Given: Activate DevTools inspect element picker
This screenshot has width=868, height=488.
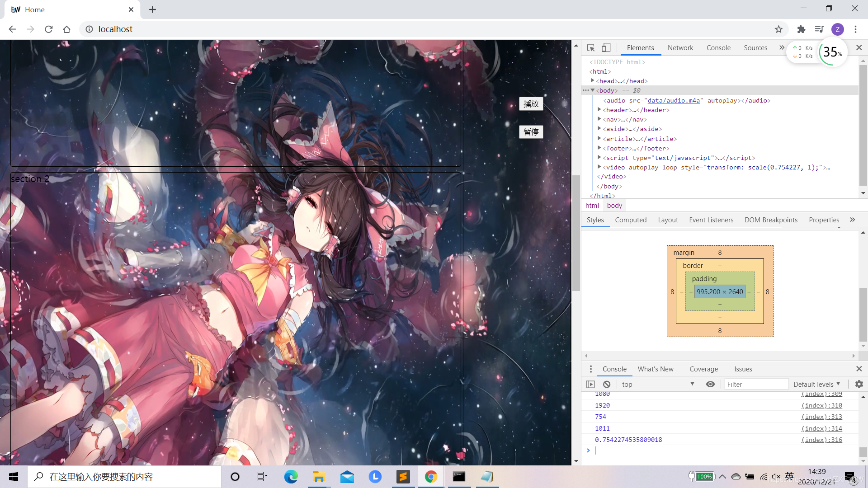Looking at the screenshot, I should pos(591,48).
